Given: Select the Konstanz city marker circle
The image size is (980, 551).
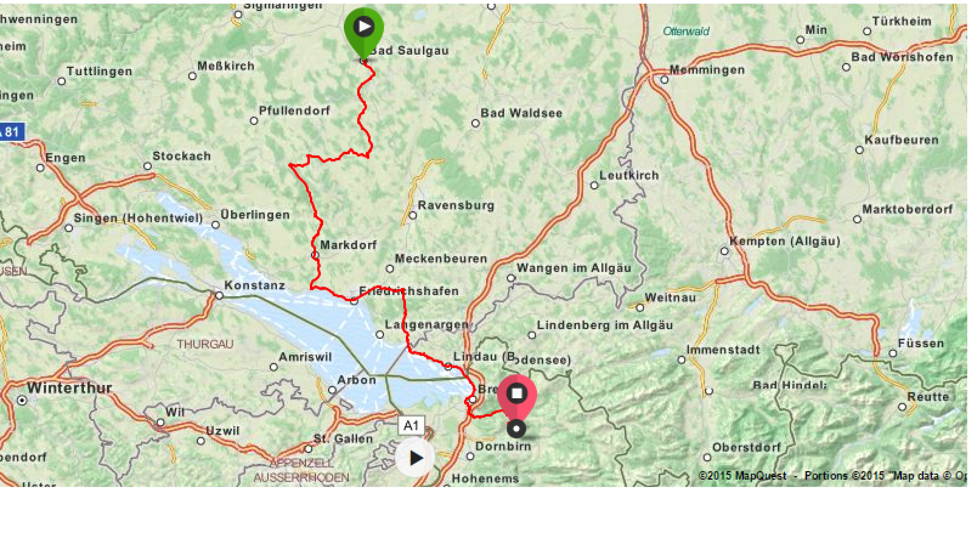Looking at the screenshot, I should (219, 295).
